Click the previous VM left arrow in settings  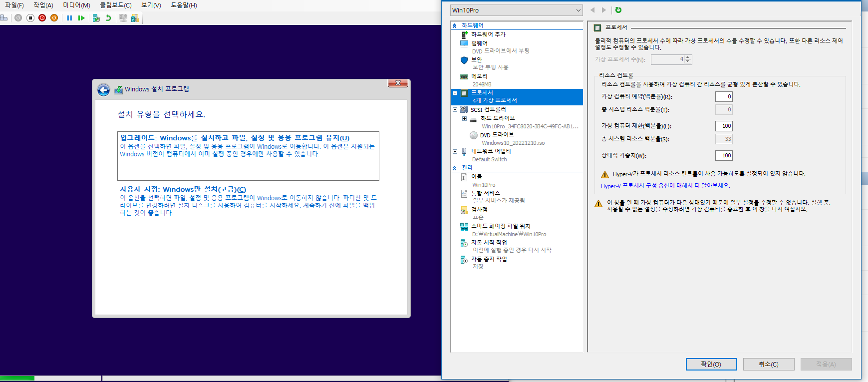(592, 10)
